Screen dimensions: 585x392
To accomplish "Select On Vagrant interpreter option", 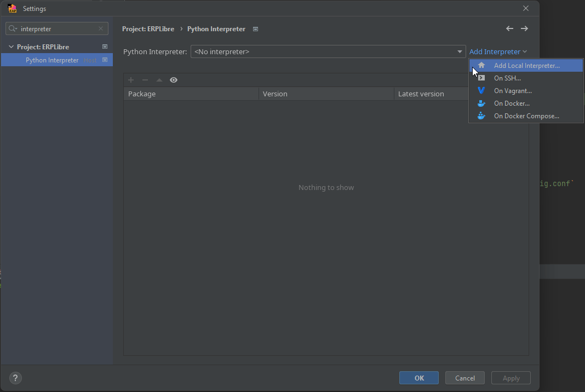I will coord(526,91).
